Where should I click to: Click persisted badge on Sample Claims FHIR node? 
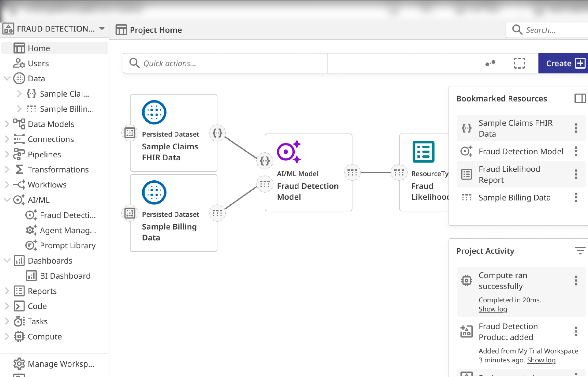coord(130,133)
